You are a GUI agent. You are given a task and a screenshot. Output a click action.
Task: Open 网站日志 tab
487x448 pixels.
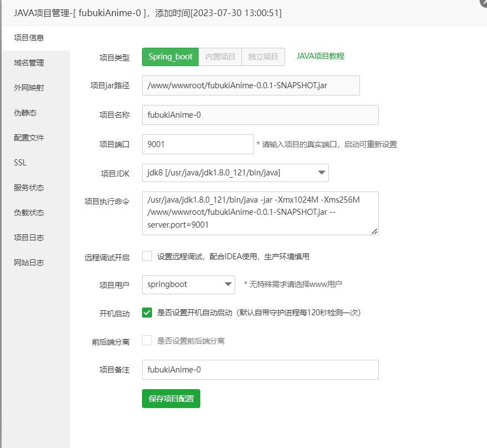click(29, 263)
